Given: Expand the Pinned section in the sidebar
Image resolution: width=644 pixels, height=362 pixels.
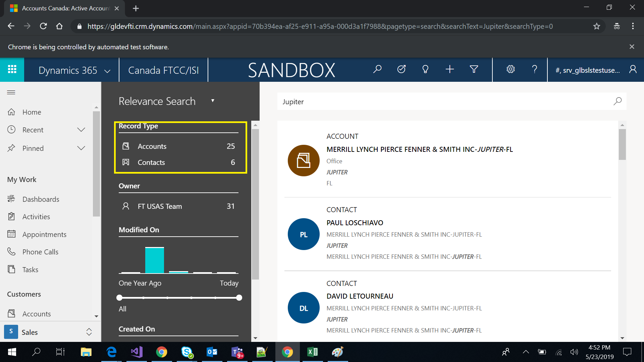Looking at the screenshot, I should [x=81, y=148].
